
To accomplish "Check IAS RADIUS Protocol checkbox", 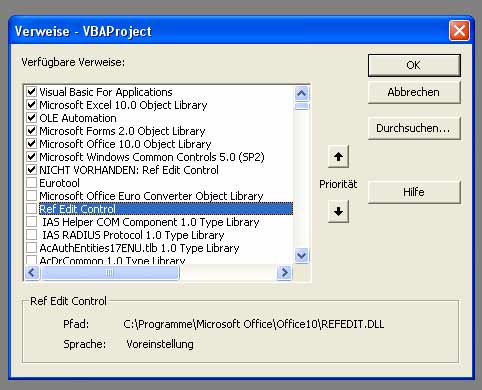I will tap(31, 235).
